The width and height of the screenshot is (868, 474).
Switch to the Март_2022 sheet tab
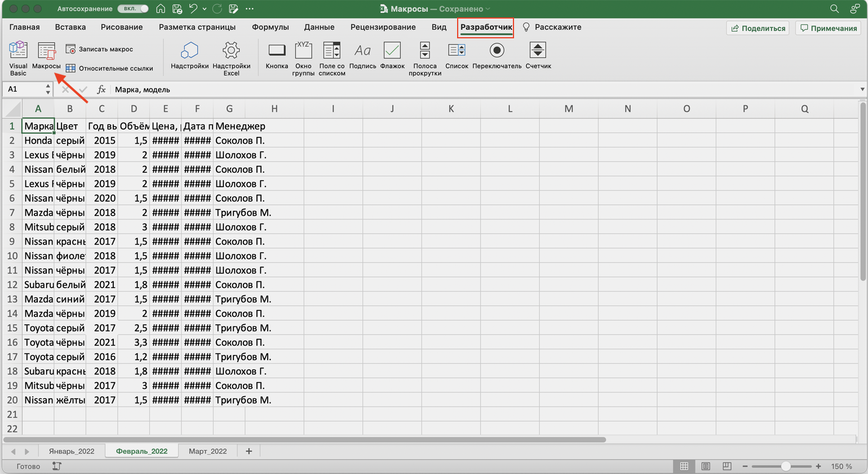pos(207,451)
